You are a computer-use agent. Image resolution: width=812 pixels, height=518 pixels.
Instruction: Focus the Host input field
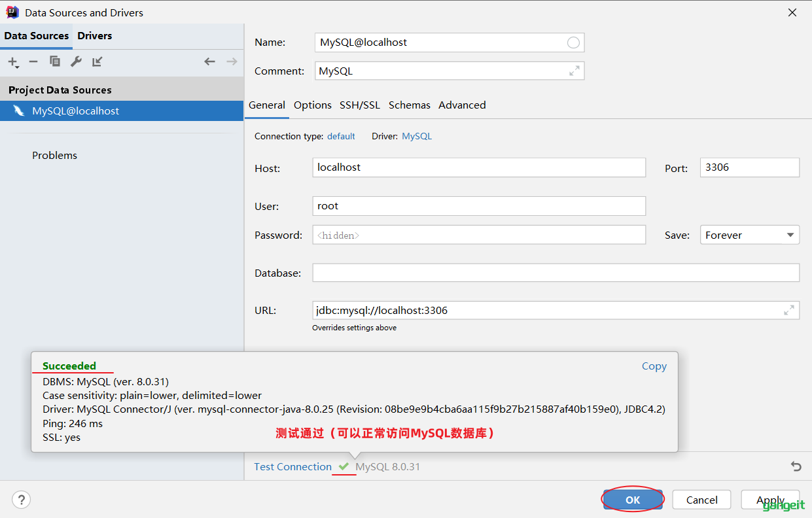pyautogui.click(x=479, y=167)
